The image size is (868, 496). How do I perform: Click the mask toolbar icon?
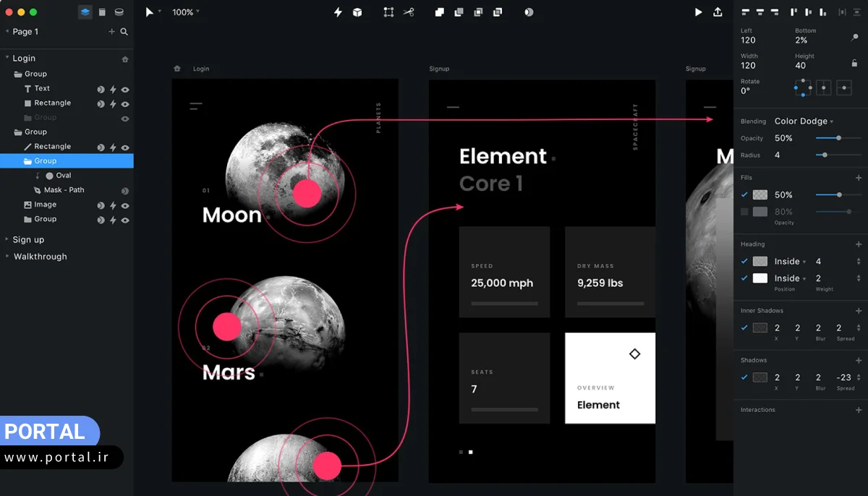[x=529, y=12]
